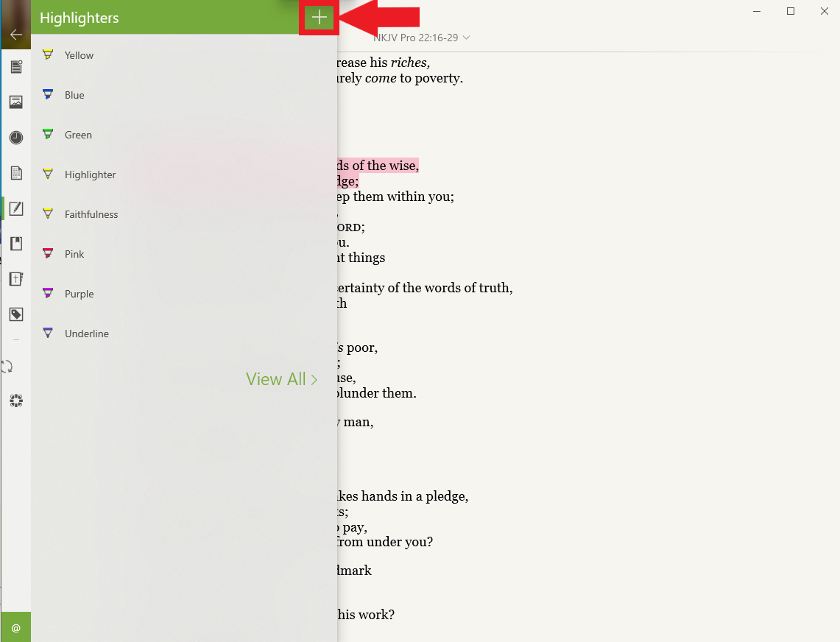
Task: Go back using the left arrow icon
Action: point(16,35)
